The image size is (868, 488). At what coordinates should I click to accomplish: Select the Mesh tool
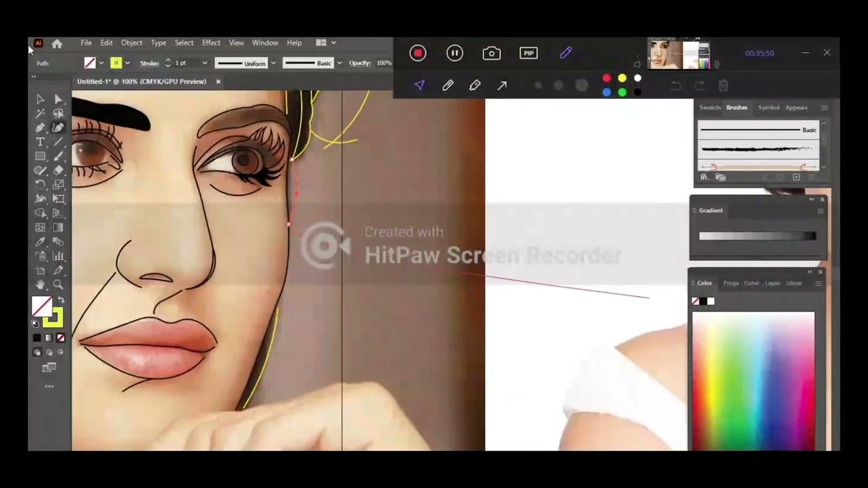40,228
